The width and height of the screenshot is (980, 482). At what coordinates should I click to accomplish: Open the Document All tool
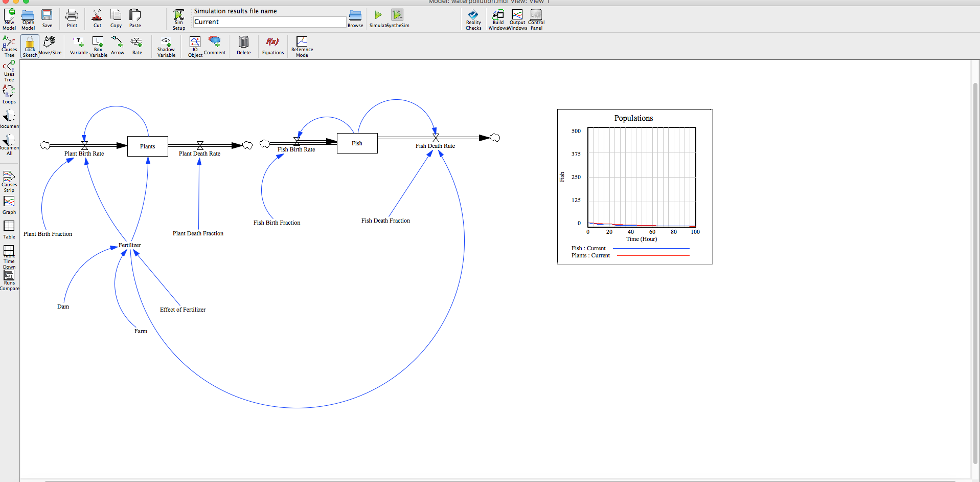point(9,145)
